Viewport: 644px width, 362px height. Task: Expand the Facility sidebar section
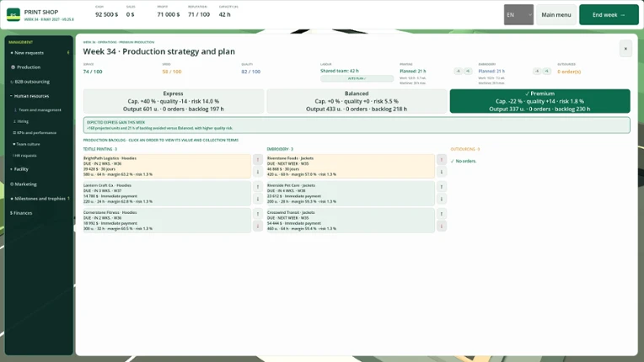19,169
